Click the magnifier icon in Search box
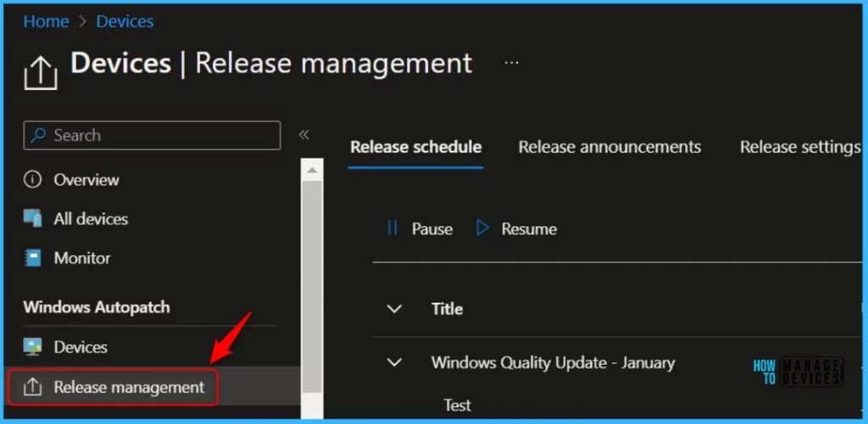The image size is (868, 424). [x=38, y=135]
